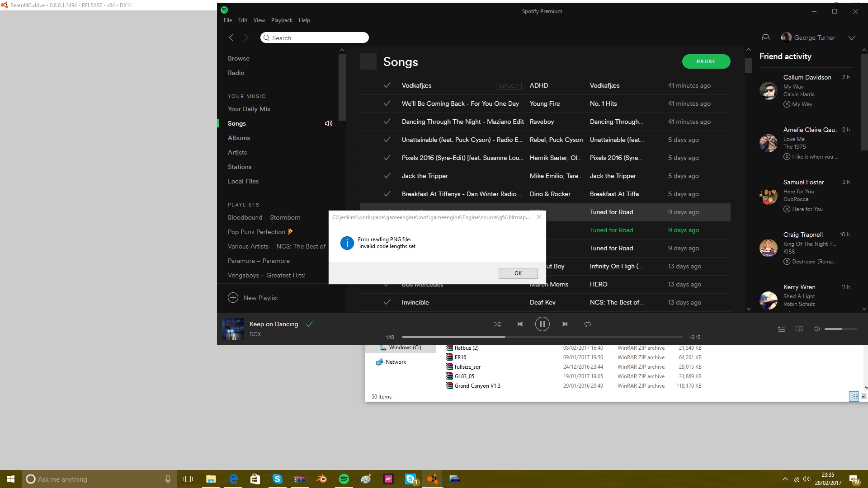
Task: Select Radio in the sidebar
Action: click(236, 73)
